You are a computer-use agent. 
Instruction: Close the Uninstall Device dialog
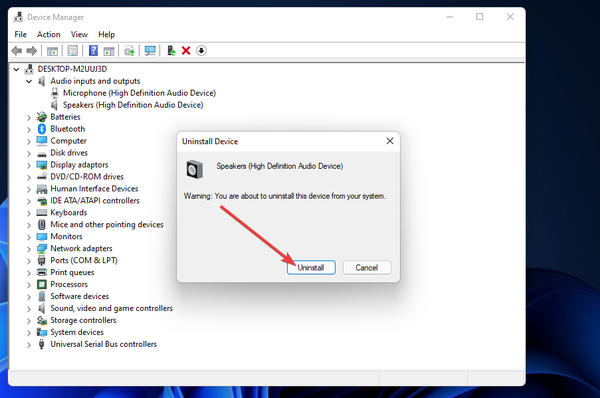[390, 141]
